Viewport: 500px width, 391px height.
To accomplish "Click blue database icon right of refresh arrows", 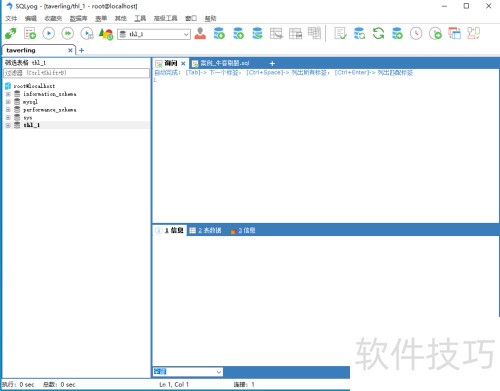I will click(397, 33).
